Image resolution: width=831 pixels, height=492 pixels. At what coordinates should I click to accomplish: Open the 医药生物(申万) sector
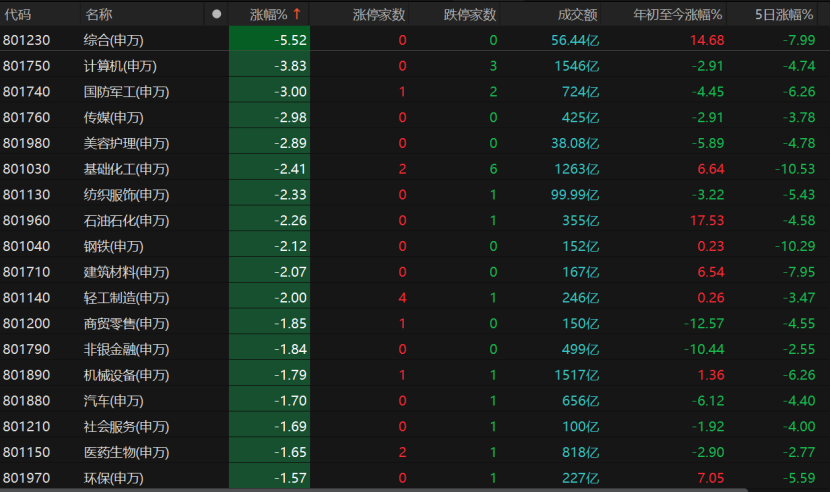coord(126,452)
